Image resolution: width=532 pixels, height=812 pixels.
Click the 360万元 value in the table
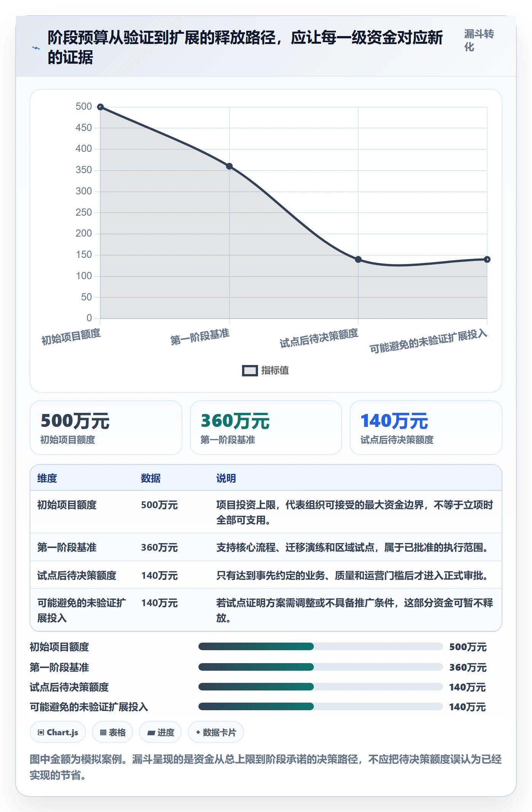160,547
